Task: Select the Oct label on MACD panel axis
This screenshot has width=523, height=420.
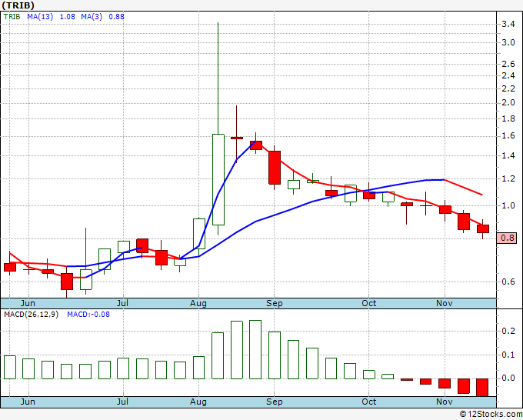Action: click(x=369, y=402)
